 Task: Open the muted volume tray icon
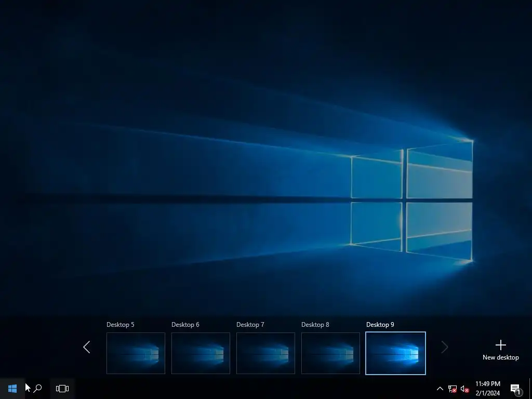[464, 389]
